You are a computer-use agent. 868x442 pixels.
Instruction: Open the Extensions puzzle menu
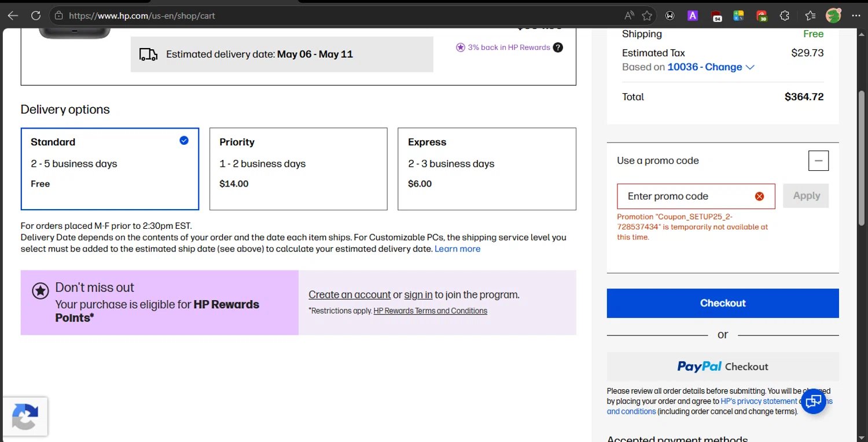(x=785, y=16)
